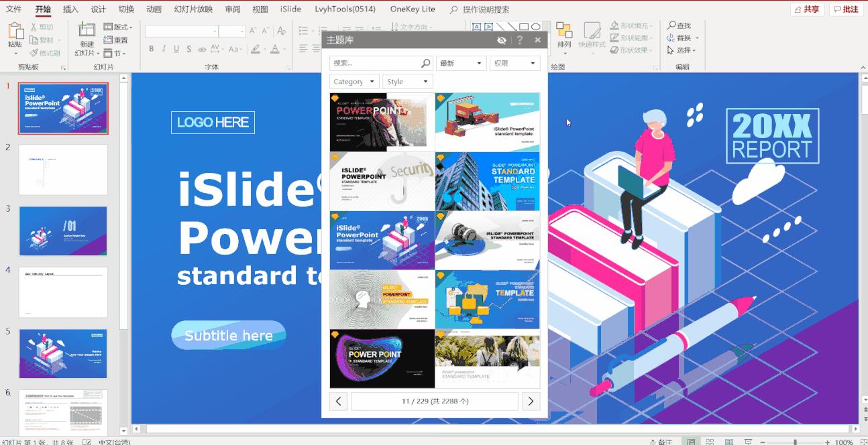Screen dimensions: 868x445
Task: Switch to iSlide ribbon tab
Action: click(290, 9)
